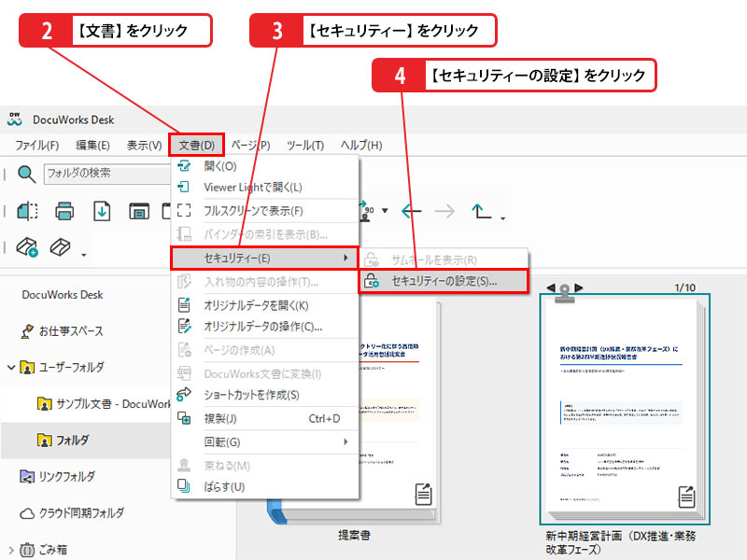
Task: Select ごみ箱 in folder tree
Action: tap(52, 550)
